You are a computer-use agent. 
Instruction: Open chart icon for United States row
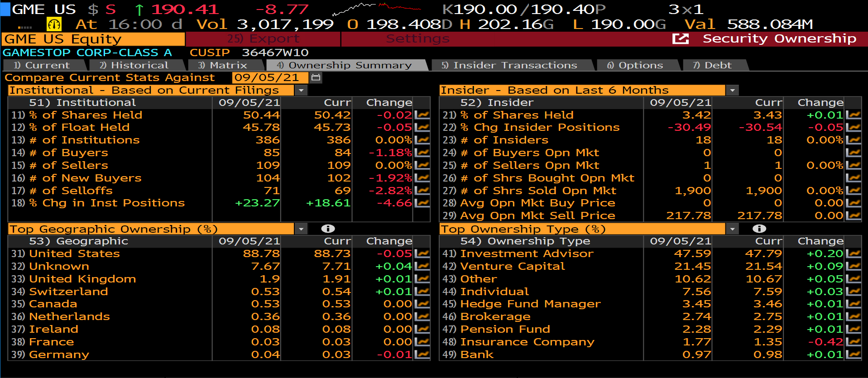pos(422,254)
